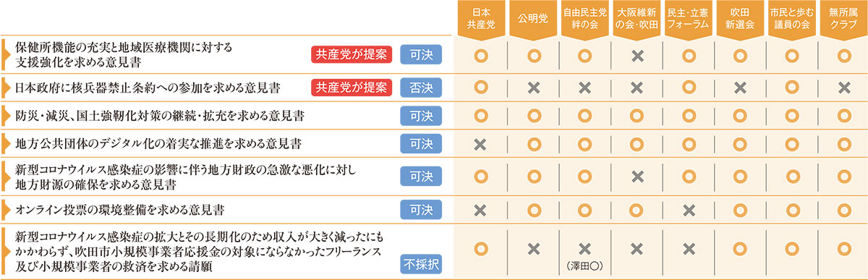This screenshot has height=280, width=868.
Task: Select the 無所属クラブ column header
Action: 843,18
